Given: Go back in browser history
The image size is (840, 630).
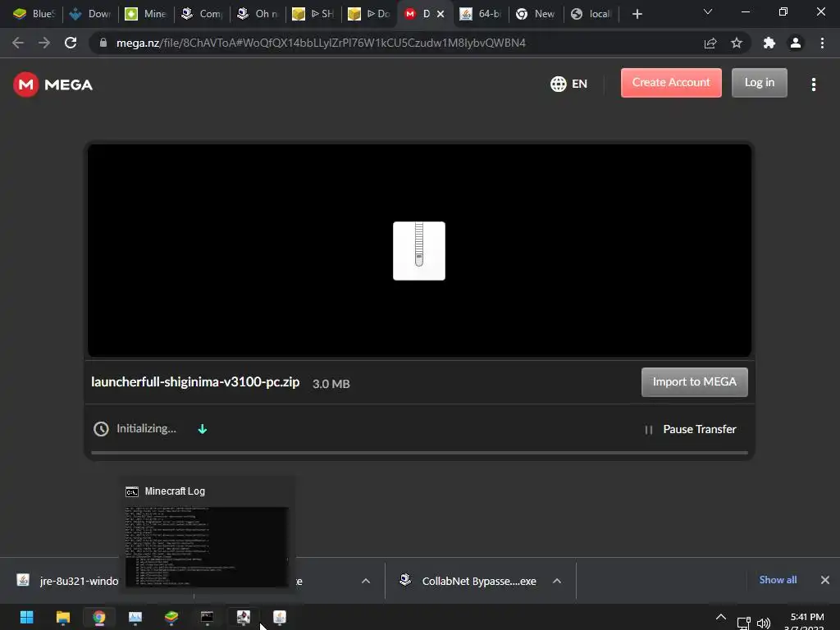Looking at the screenshot, I should point(18,43).
